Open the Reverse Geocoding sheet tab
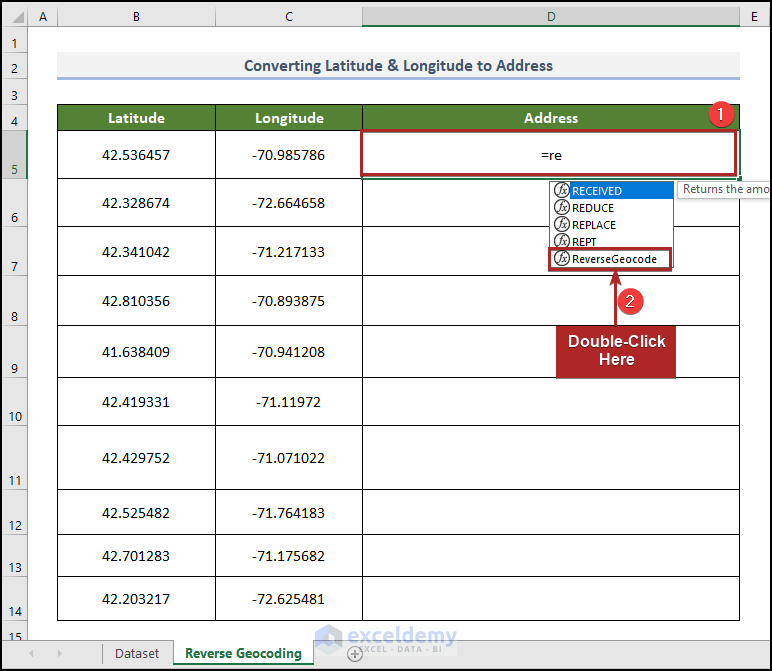The height and width of the screenshot is (671, 772). [x=243, y=653]
